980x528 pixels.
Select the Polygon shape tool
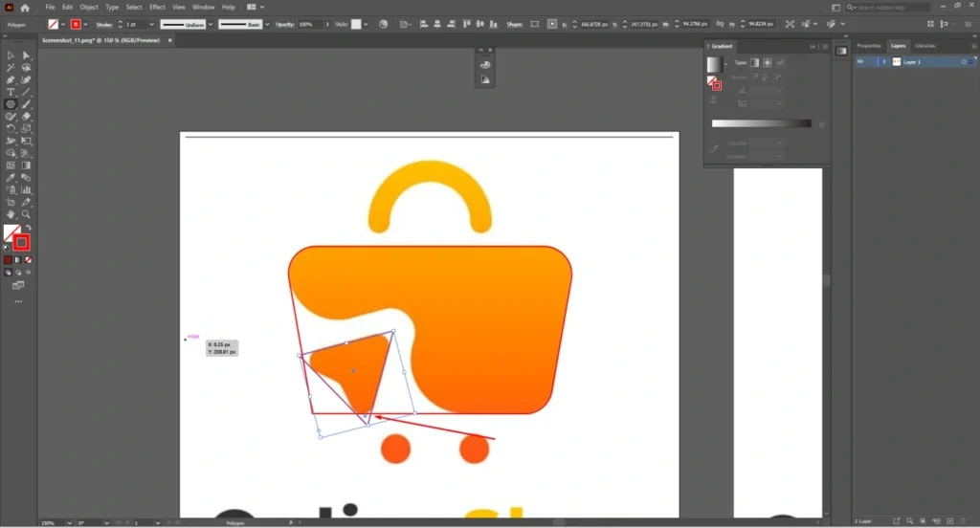click(11, 104)
